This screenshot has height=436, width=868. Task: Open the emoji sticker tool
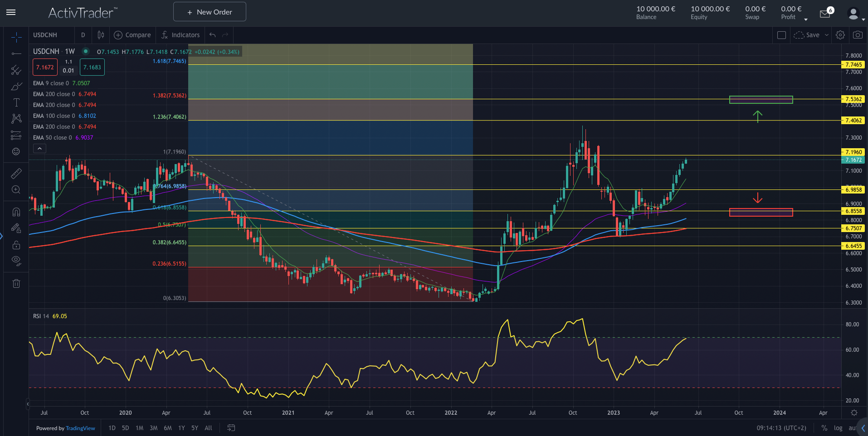[16, 151]
